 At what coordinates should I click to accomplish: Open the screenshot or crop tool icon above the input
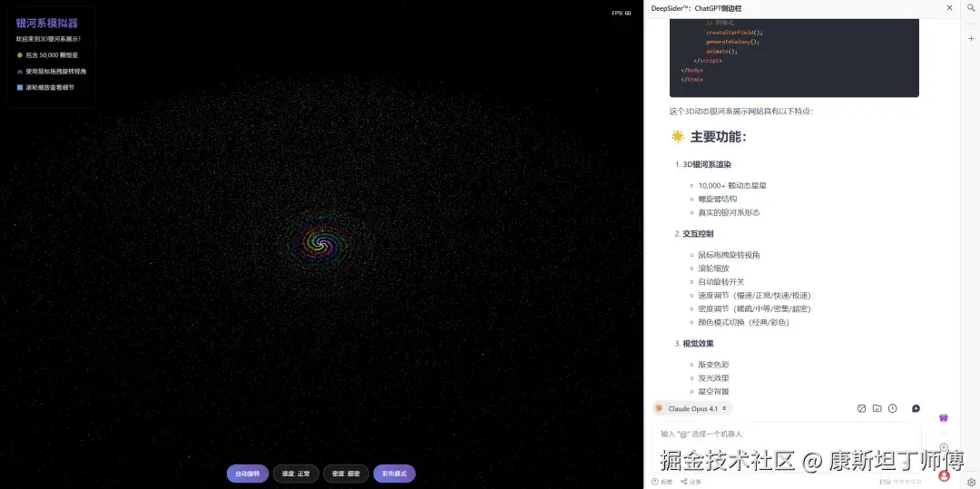tap(861, 408)
